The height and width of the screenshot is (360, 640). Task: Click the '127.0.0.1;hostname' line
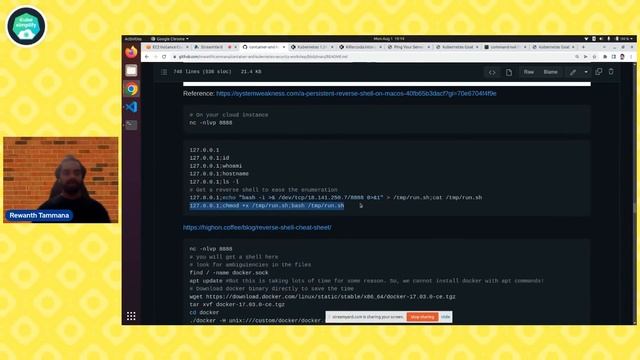(x=219, y=174)
